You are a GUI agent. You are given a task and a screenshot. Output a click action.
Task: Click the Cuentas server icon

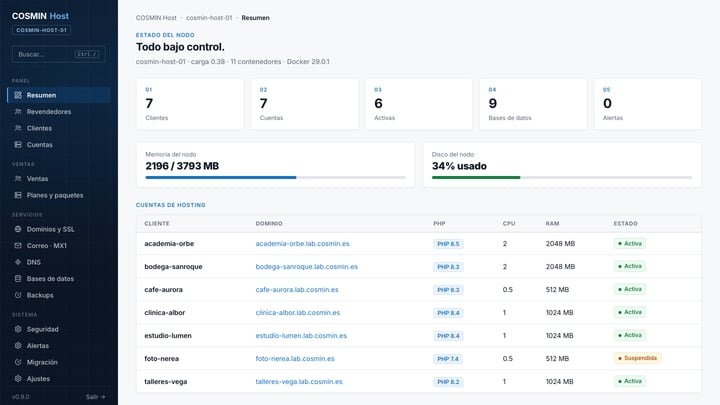(x=18, y=145)
